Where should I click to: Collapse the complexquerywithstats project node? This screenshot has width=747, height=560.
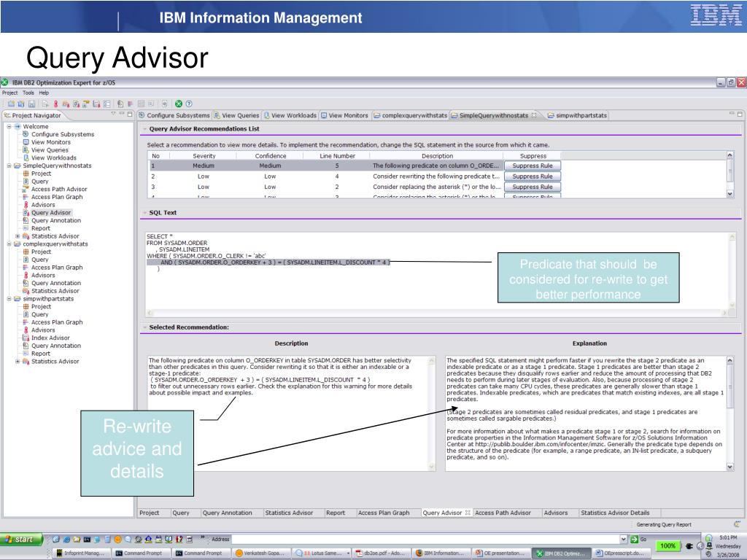coord(9,244)
